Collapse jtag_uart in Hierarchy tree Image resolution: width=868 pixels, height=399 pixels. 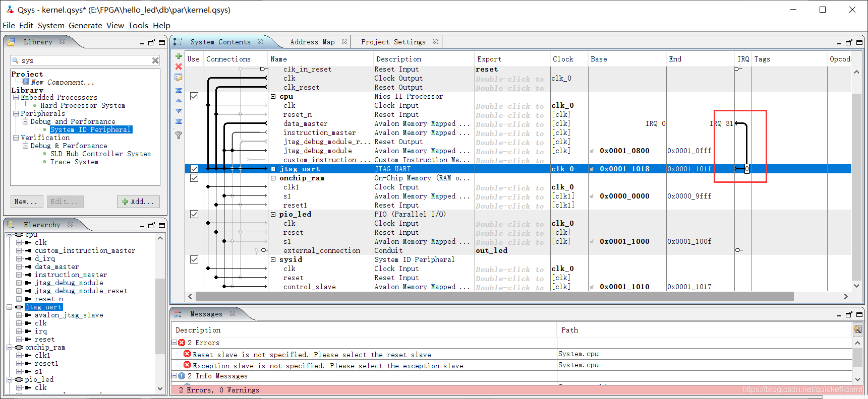pos(9,307)
